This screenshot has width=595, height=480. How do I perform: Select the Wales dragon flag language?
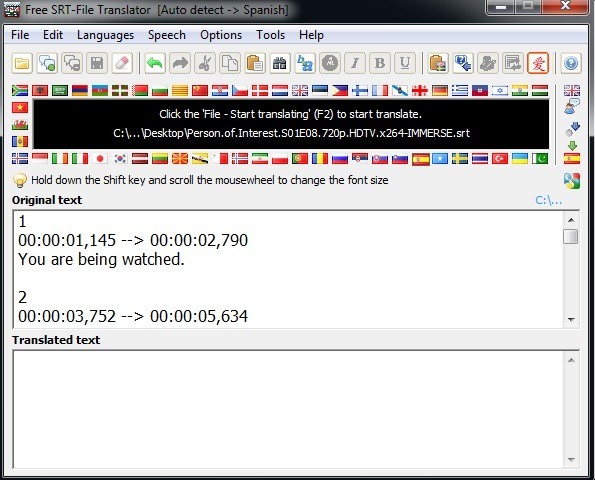pyautogui.click(x=20, y=124)
